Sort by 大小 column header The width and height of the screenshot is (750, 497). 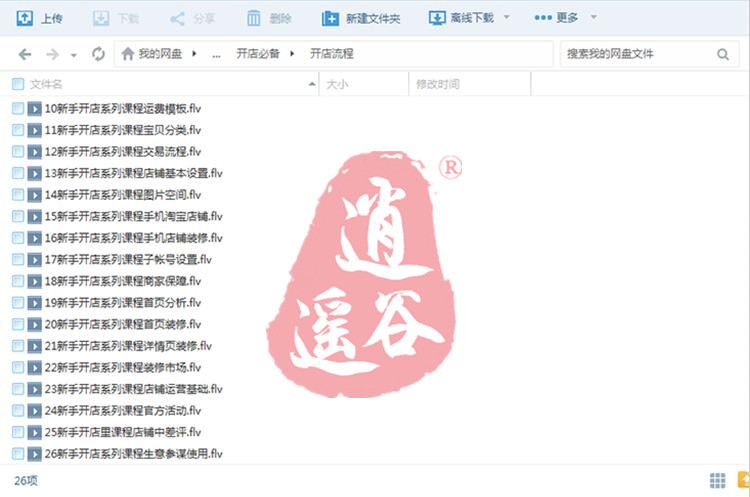337,84
